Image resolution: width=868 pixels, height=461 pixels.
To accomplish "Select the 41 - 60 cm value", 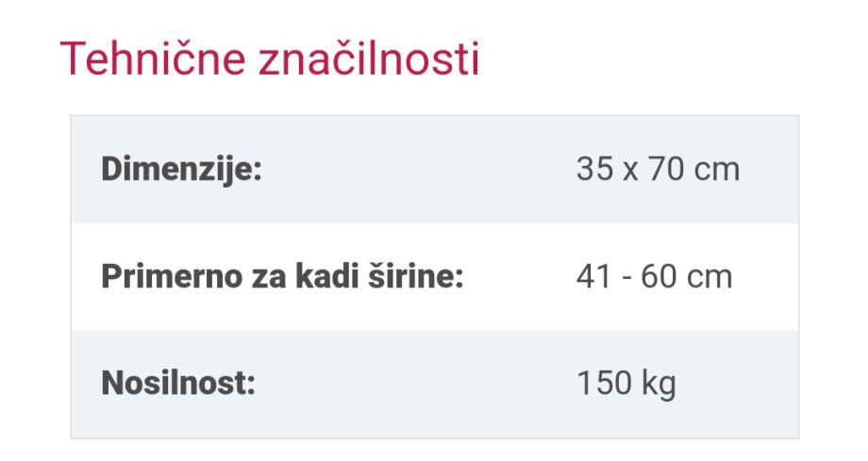I will click(654, 278).
